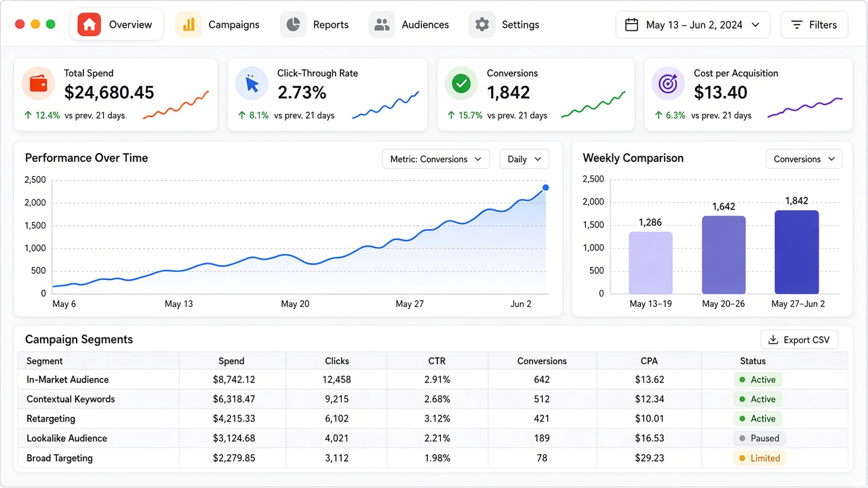Select the May 27–Jun 2 dark blue bar
The image size is (868, 488).
pyautogui.click(x=797, y=251)
